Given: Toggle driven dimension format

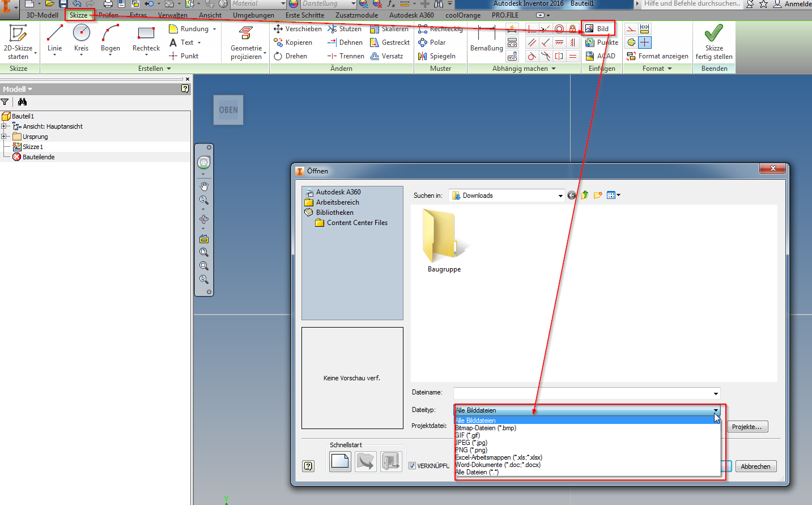Looking at the screenshot, I should [x=645, y=29].
